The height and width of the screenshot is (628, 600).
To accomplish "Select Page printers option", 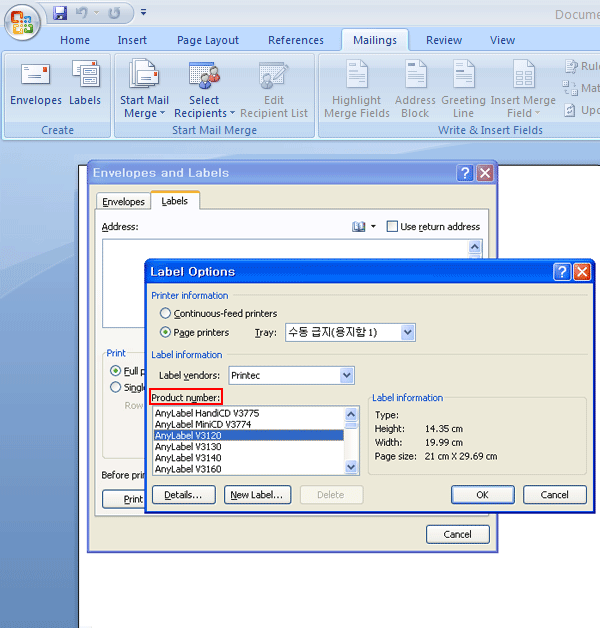I will click(165, 332).
